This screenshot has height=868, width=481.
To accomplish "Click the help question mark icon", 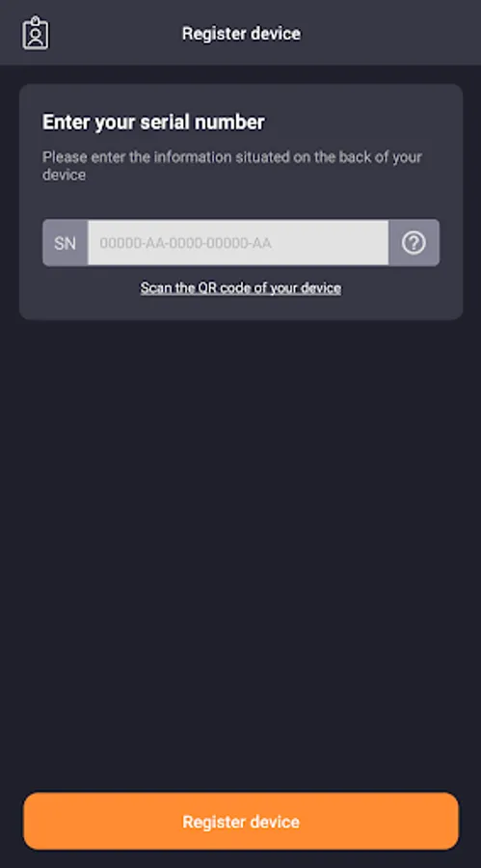I will pos(414,242).
